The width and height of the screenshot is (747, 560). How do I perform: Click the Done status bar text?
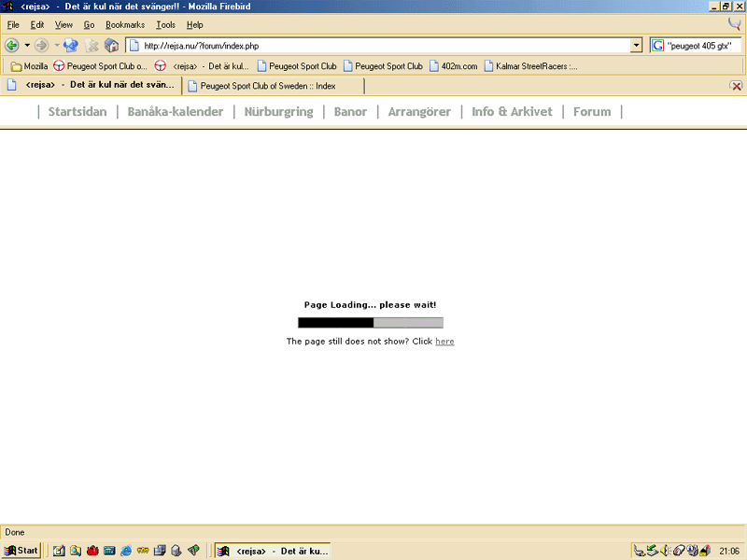[x=15, y=532]
